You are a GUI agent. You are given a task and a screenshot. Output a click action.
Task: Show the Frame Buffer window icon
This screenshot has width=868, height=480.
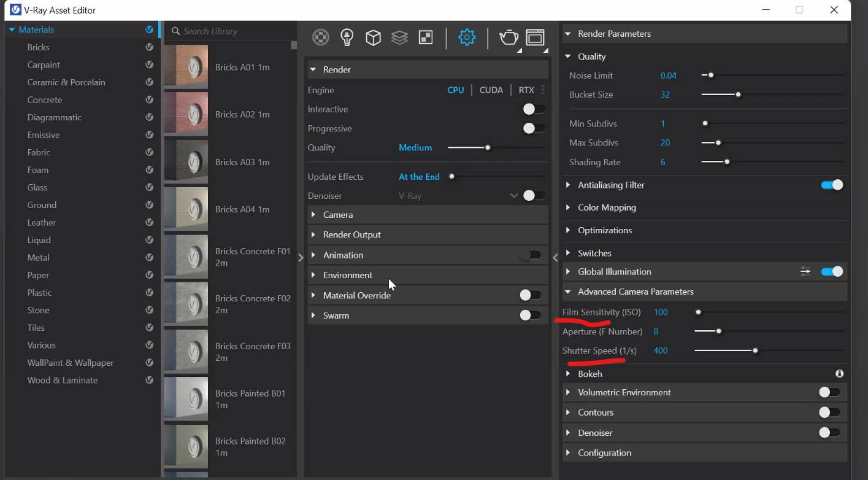click(535, 37)
